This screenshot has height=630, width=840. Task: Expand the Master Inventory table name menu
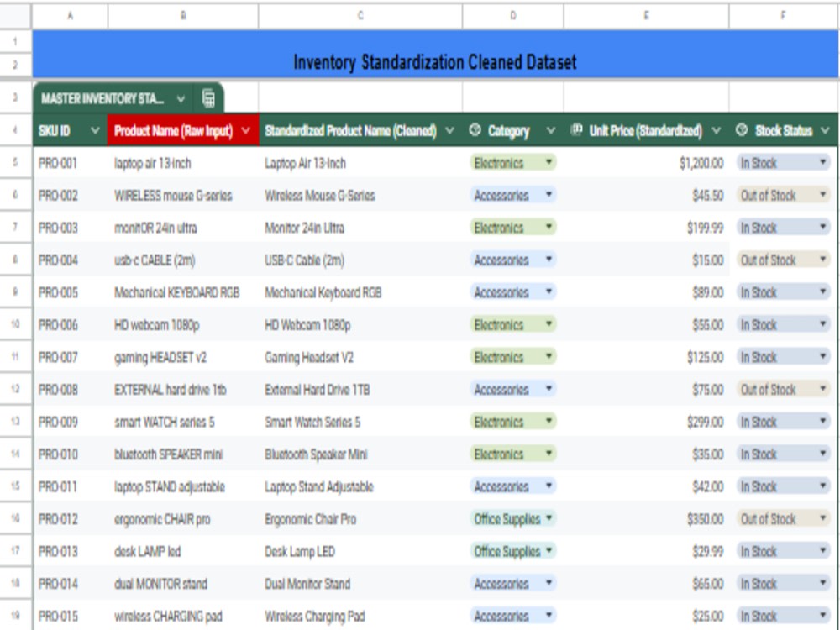tap(181, 99)
